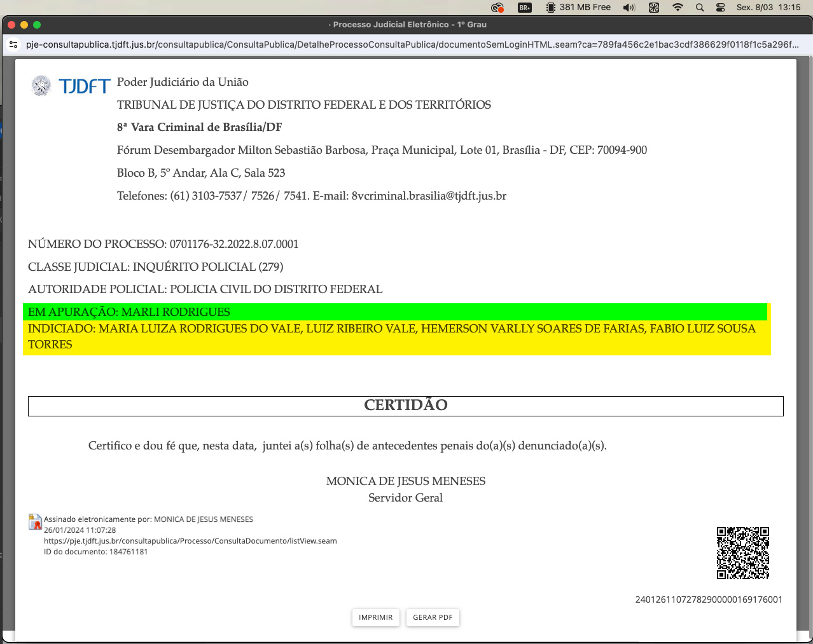Open Spotlight search magnifier icon
Screen dimensions: 813x644
700,8
